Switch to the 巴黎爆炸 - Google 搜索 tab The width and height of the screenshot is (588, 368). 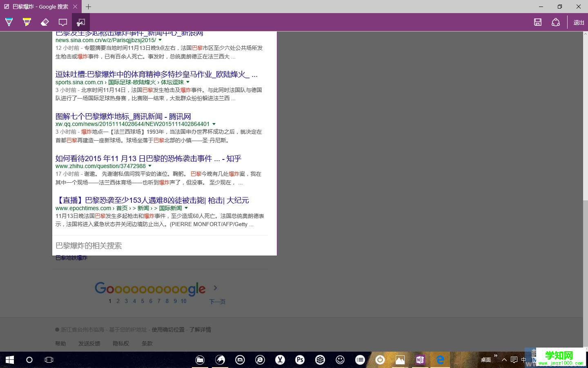pyautogui.click(x=40, y=7)
